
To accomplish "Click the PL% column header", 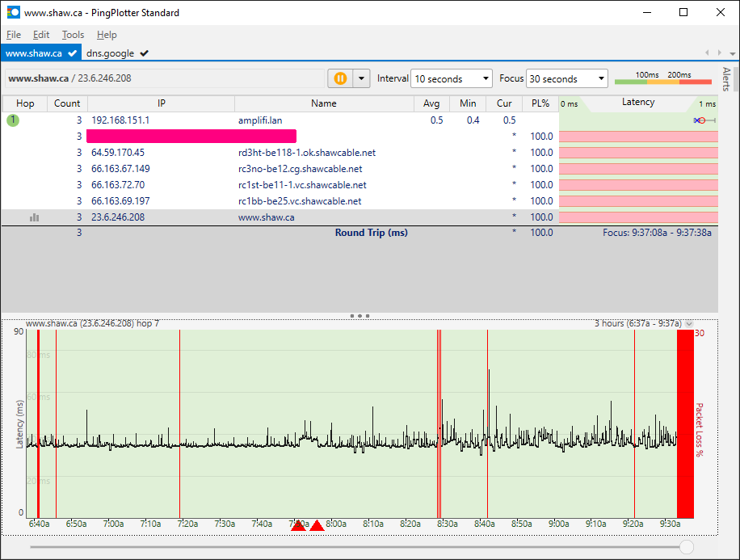I will [540, 103].
